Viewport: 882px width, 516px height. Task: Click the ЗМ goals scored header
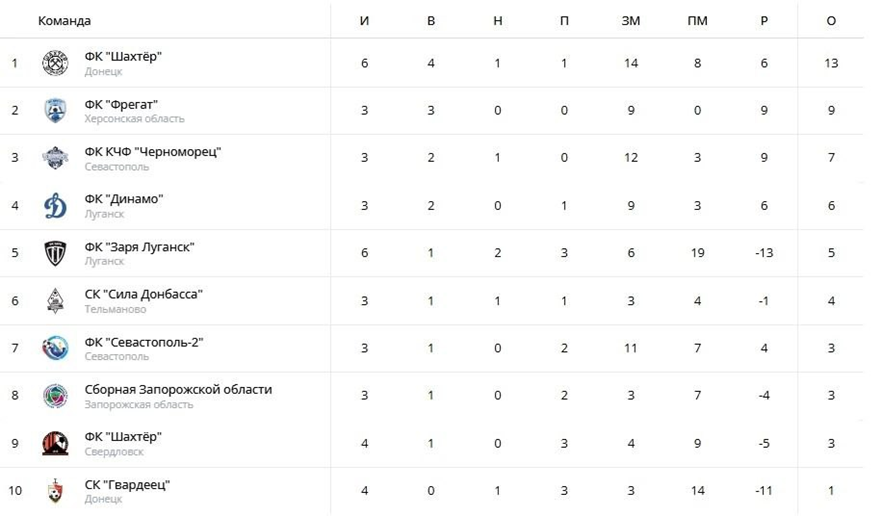click(x=631, y=21)
